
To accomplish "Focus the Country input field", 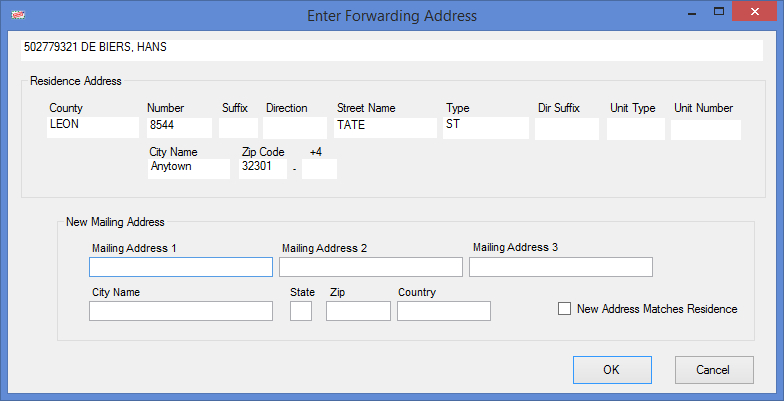I will point(444,311).
